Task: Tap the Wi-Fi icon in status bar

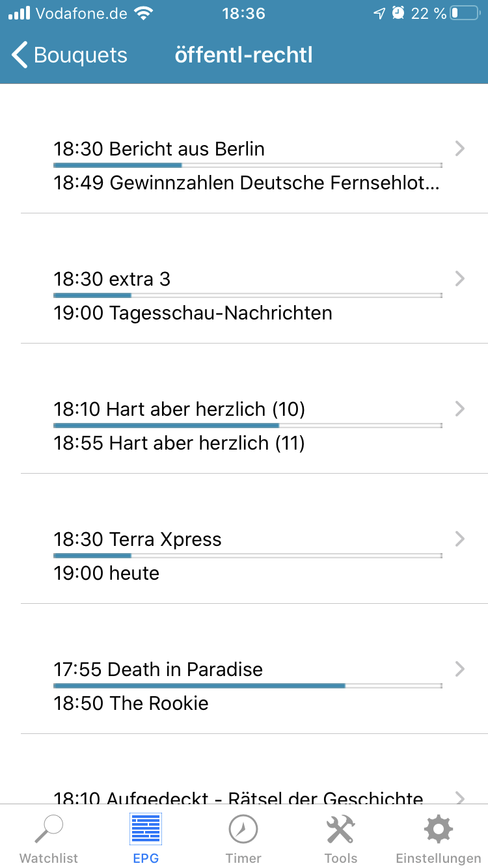Action: point(142,13)
